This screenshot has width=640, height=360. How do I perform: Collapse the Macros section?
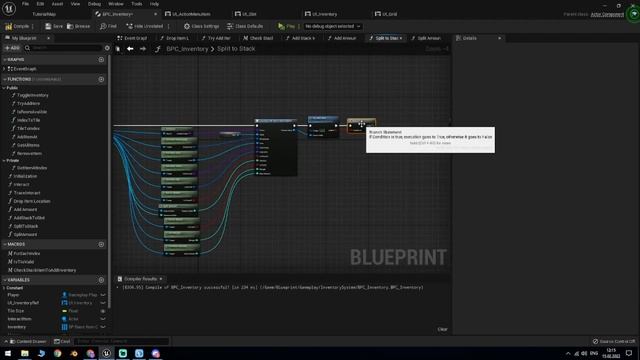tap(4, 244)
